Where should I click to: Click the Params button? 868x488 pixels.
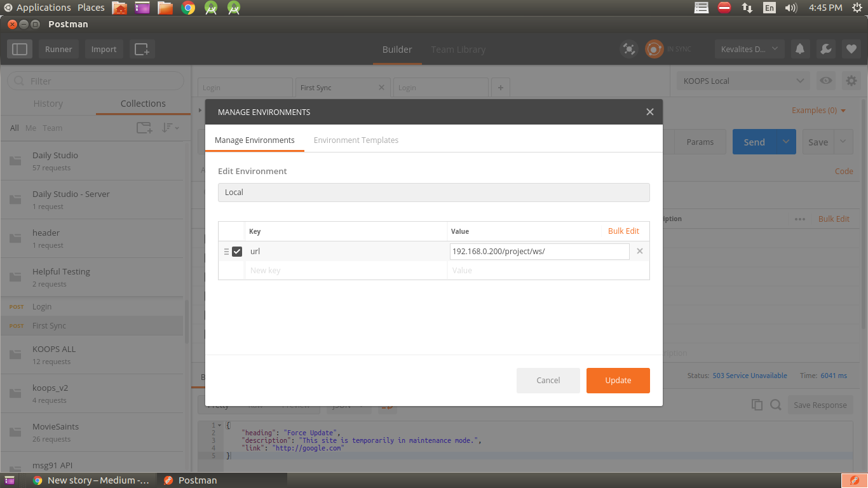pos(700,142)
